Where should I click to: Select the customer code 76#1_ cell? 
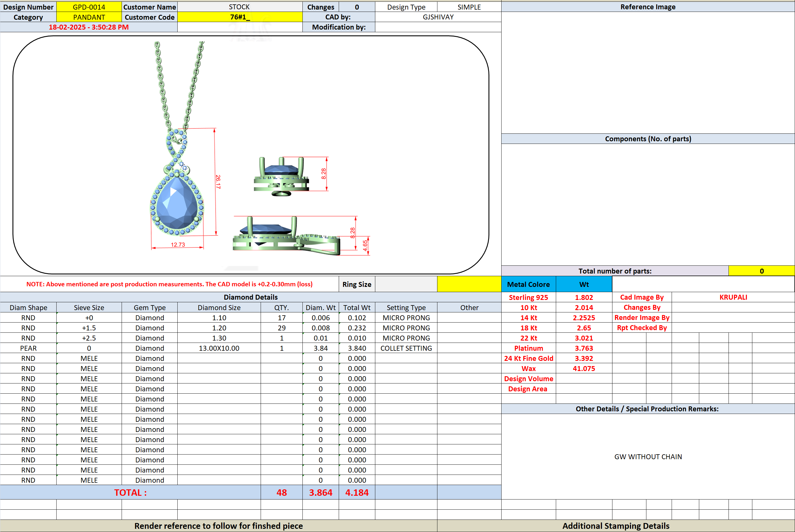pos(240,17)
